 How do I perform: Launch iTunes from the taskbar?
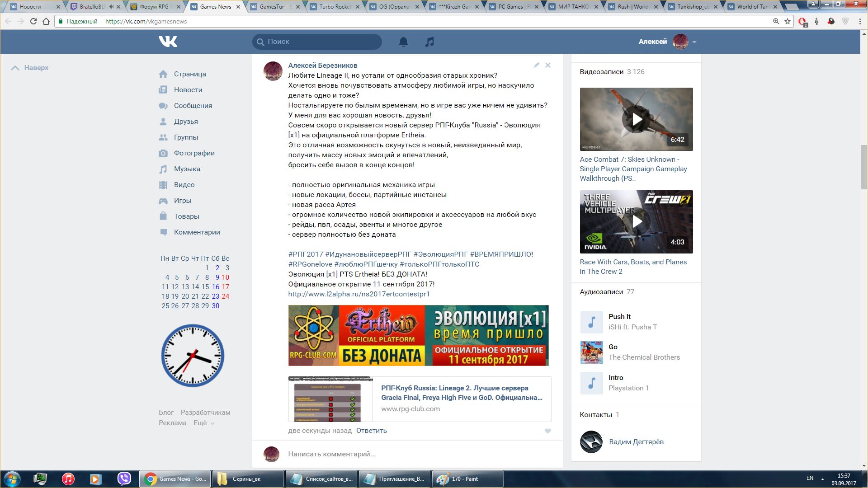[68, 479]
